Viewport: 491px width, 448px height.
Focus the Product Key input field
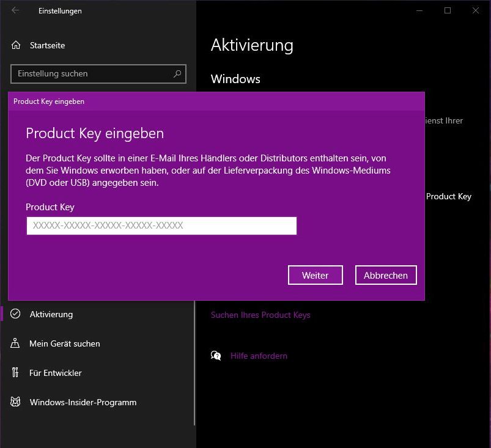coord(161,226)
